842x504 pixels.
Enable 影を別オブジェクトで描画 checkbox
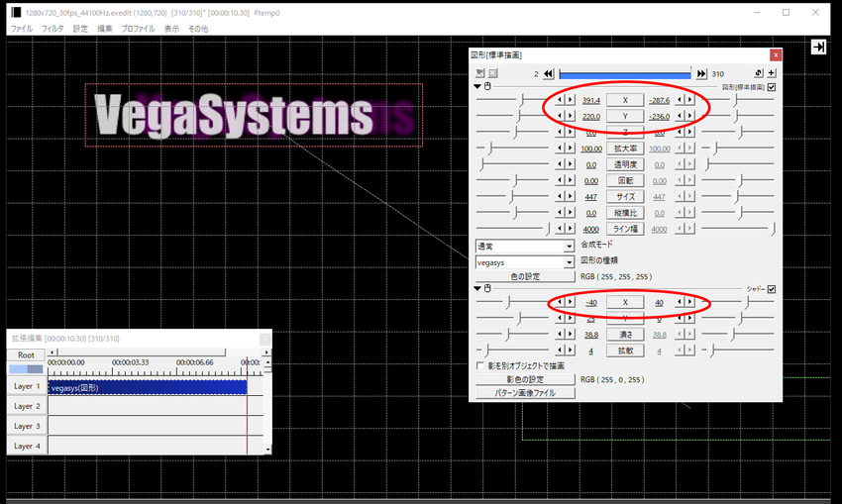(480, 365)
